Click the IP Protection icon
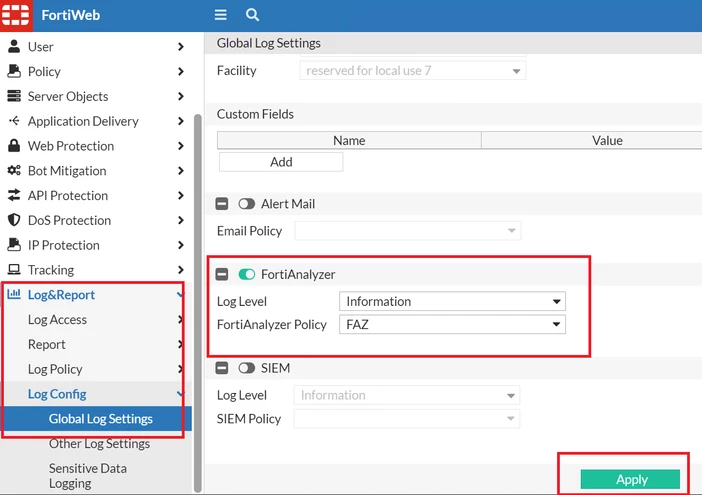 [14, 244]
